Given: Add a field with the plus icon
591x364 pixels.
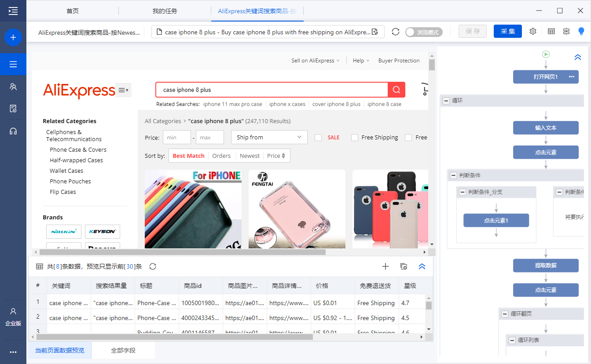Looking at the screenshot, I should tap(385, 266).
